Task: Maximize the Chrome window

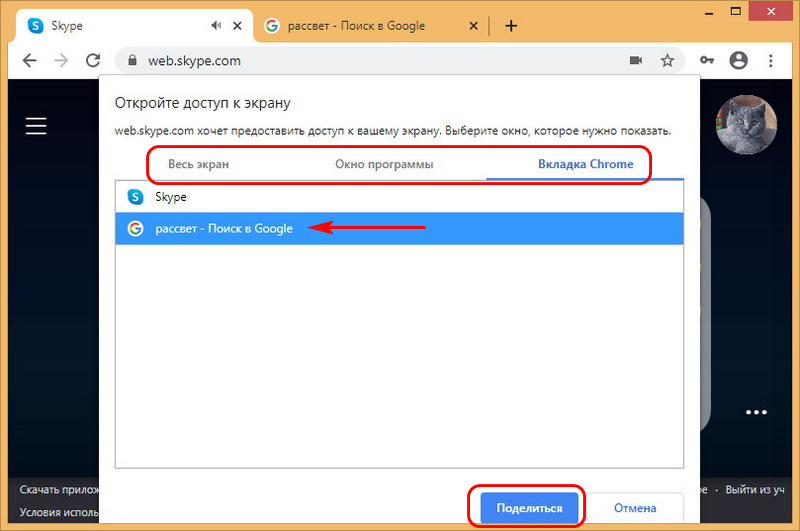Action: [x=736, y=11]
